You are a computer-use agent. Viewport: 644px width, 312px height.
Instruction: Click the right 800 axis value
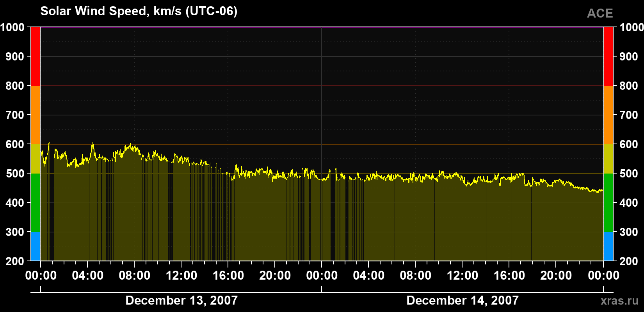click(x=629, y=86)
